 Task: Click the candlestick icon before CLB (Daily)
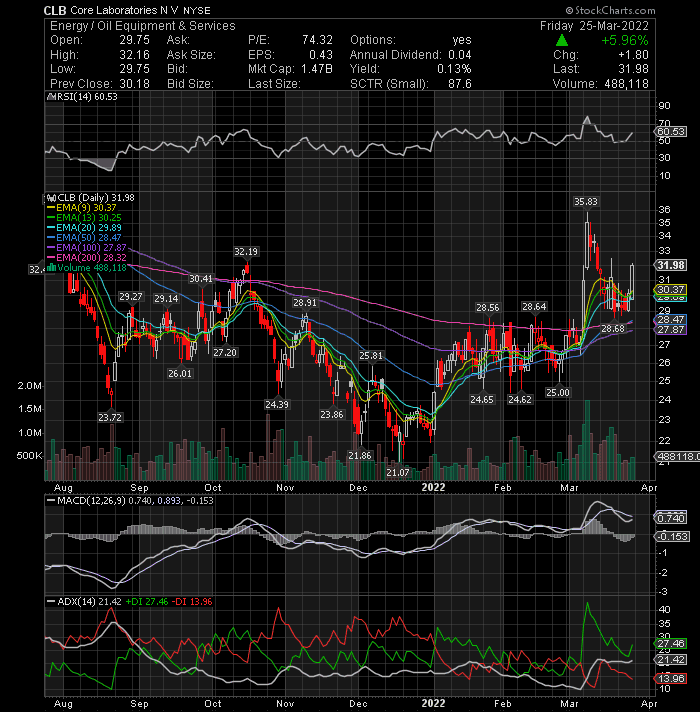(51, 198)
